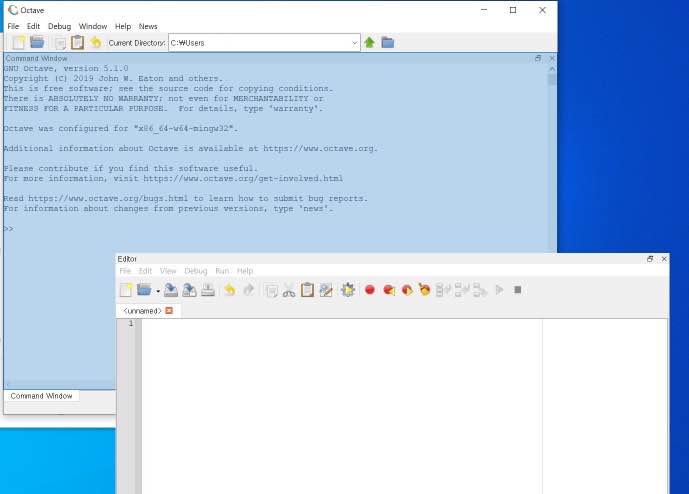Image resolution: width=689 pixels, height=494 pixels.
Task: Save file icon in Editor toolbar
Action: click(171, 290)
